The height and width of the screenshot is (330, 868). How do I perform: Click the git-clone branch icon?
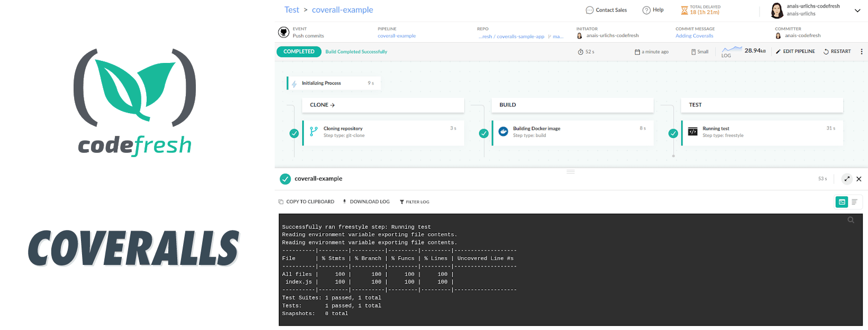pos(314,132)
